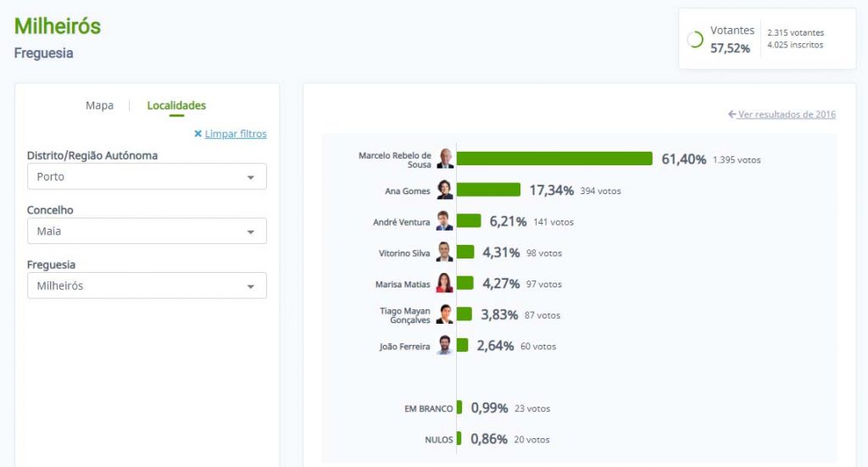Open Freguesia dropdown showing Milheirós
Screen dimensions: 868x467
pos(147,286)
